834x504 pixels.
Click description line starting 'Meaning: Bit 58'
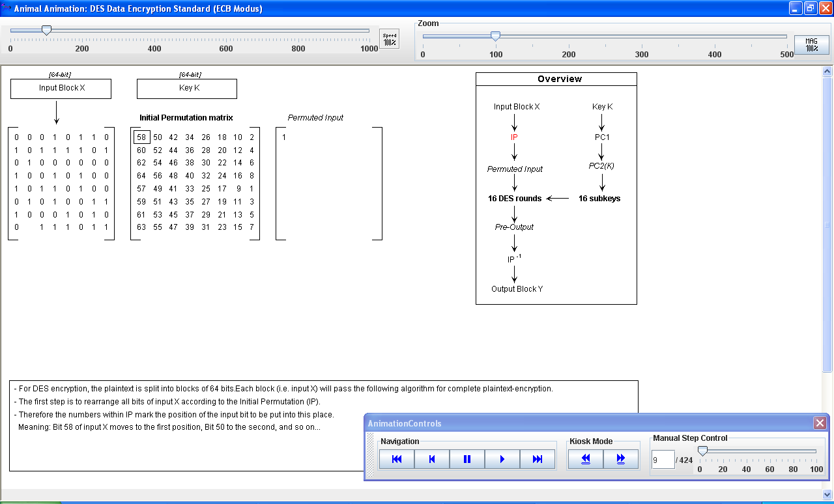169,428
